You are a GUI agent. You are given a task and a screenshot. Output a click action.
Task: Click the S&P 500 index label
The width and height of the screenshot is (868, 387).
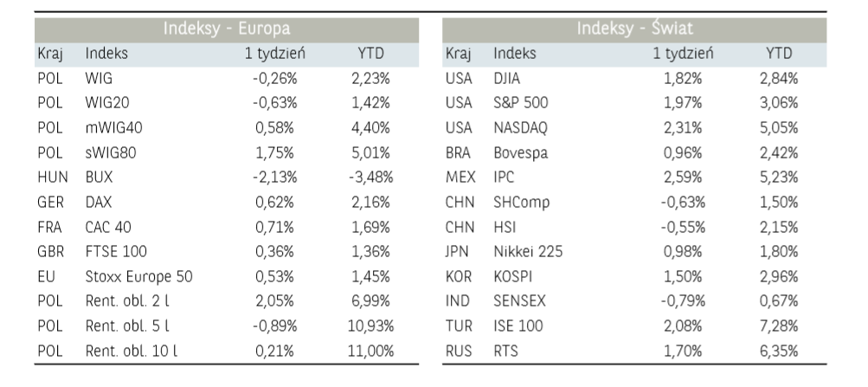[520, 103]
